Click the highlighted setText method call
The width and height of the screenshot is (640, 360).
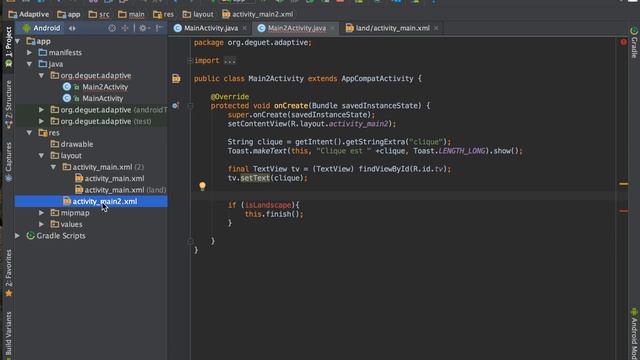255,178
